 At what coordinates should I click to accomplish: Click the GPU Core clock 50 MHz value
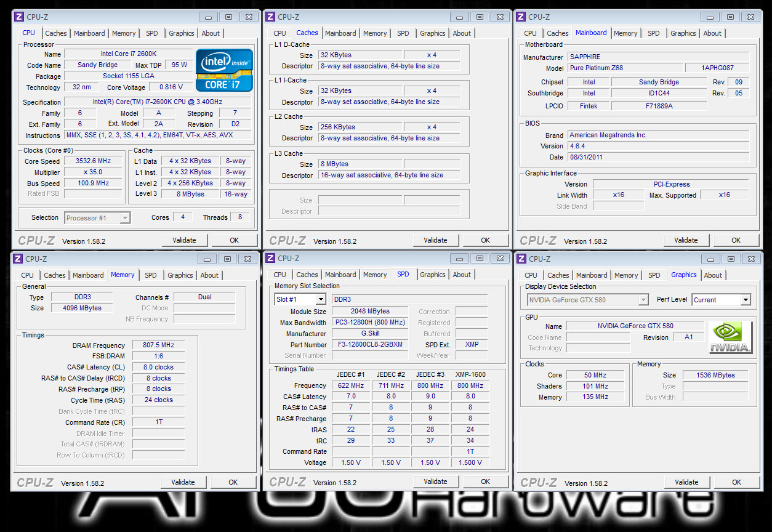point(595,376)
